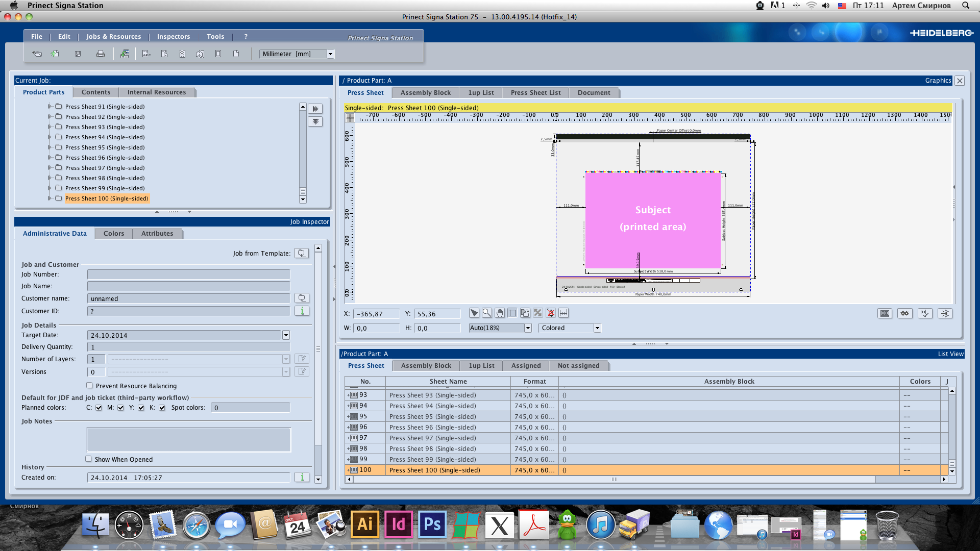Toggle the Show When Opened checkbox
The height and width of the screenshot is (551, 980).
tap(88, 459)
